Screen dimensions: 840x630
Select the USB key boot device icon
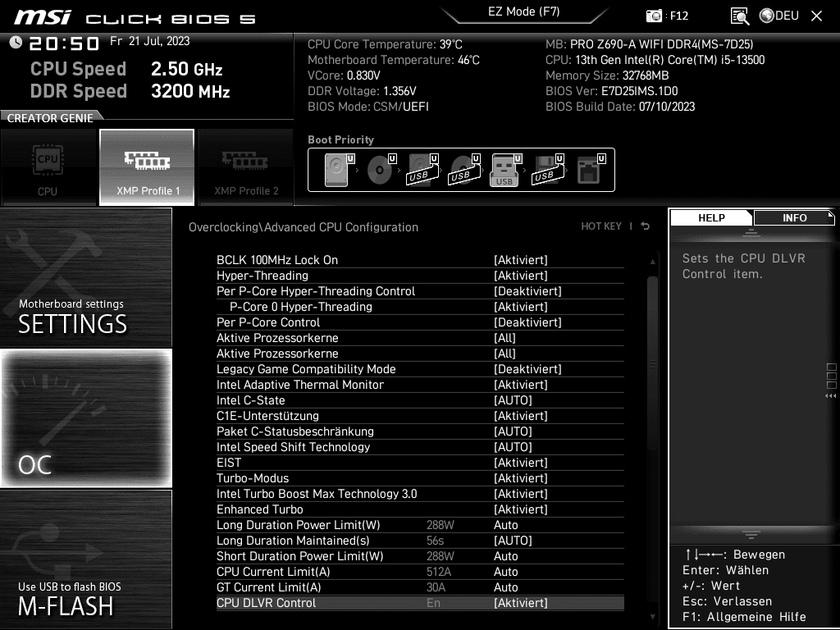pyautogui.click(x=505, y=170)
